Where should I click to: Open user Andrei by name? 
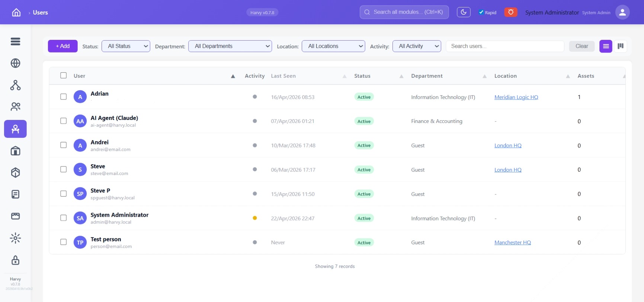pyautogui.click(x=100, y=142)
